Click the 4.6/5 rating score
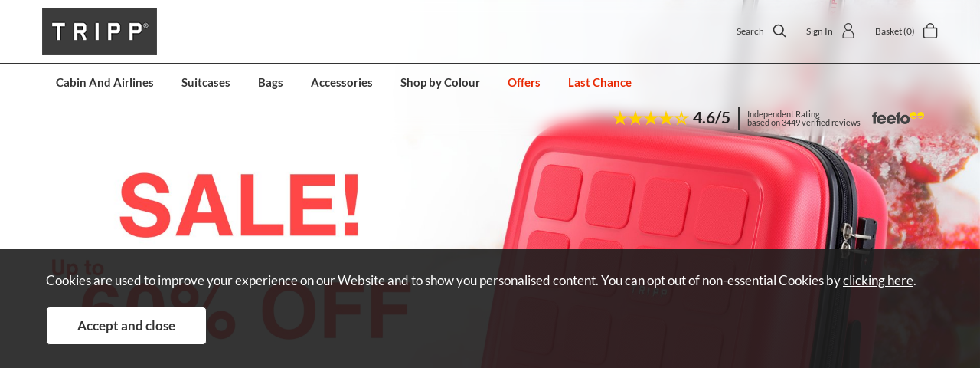The image size is (980, 368). click(x=711, y=117)
